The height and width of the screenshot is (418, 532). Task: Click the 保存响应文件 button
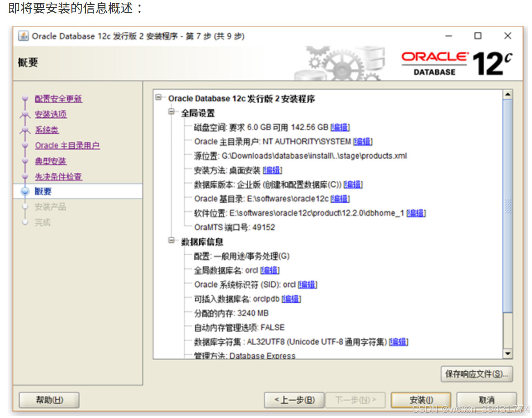[x=477, y=374]
